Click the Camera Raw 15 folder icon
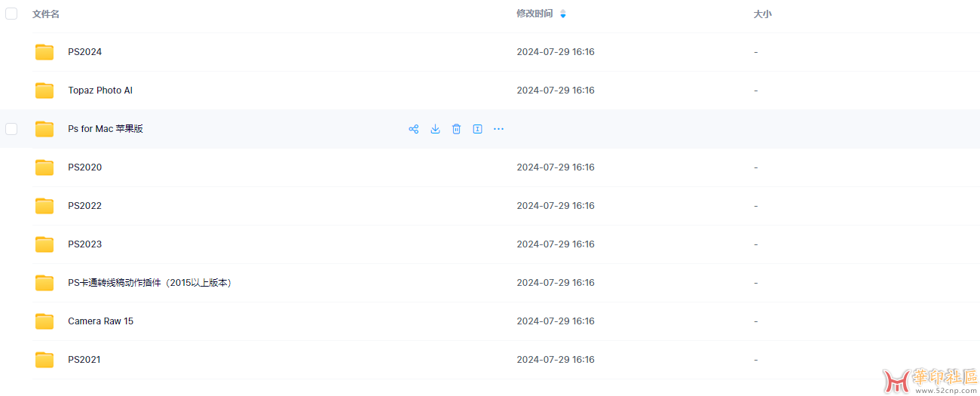Screen dimensions: 980x396 pyautogui.click(x=44, y=321)
